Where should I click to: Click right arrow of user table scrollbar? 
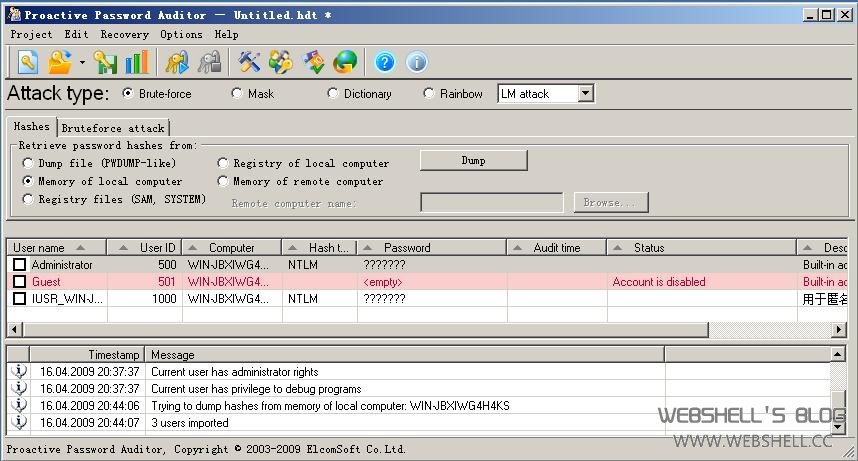pyautogui.click(x=838, y=330)
